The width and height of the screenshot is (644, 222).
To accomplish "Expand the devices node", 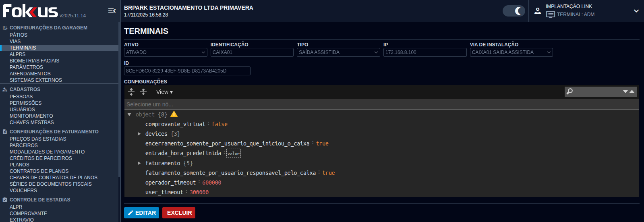I will [x=139, y=134].
